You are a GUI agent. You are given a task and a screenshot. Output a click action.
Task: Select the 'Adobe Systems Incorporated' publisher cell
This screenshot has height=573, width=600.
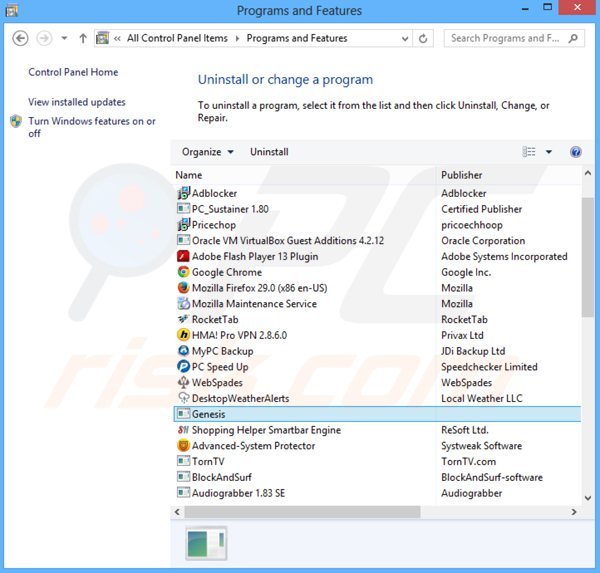[504, 256]
